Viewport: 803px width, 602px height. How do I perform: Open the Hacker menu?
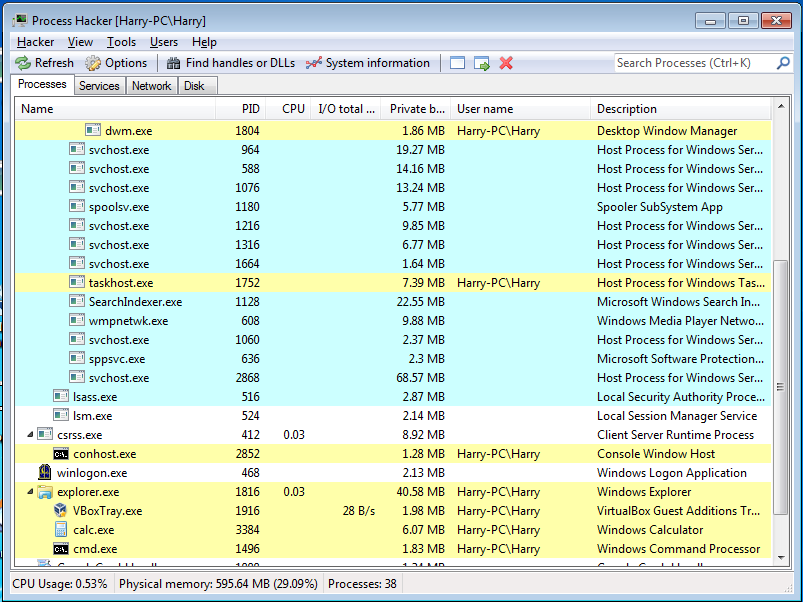[x=35, y=42]
